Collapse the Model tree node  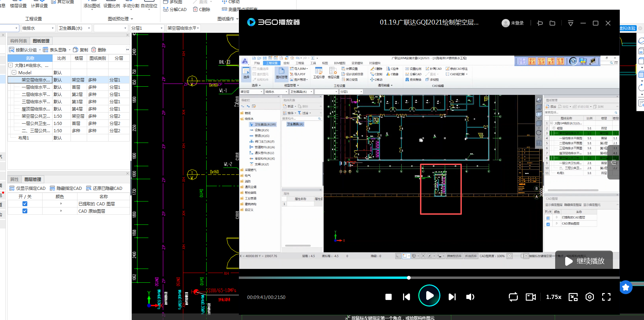tap(14, 72)
